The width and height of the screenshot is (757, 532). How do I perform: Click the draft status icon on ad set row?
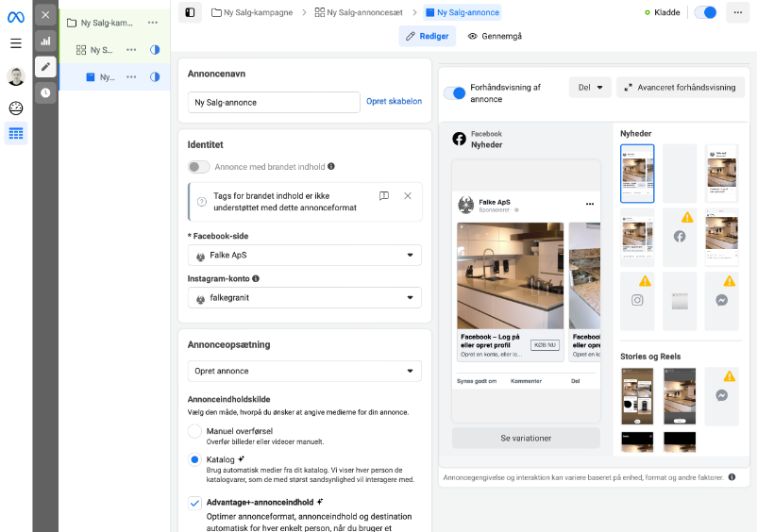point(155,50)
